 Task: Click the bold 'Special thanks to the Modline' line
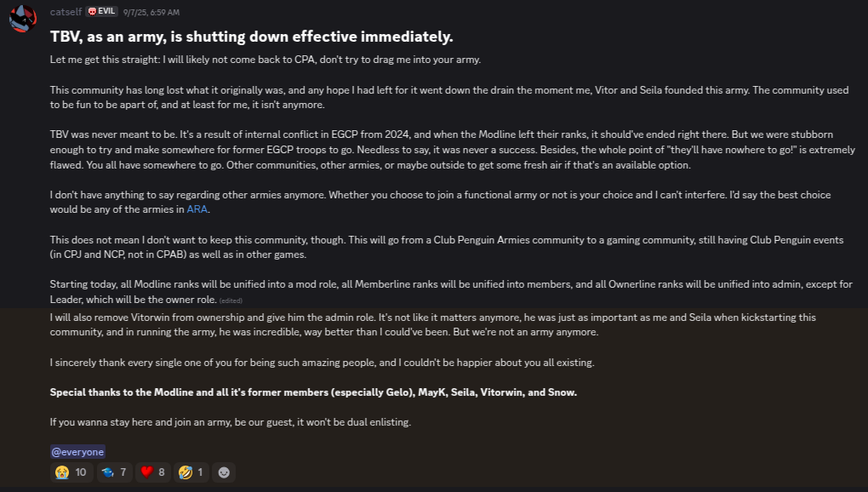pos(313,392)
